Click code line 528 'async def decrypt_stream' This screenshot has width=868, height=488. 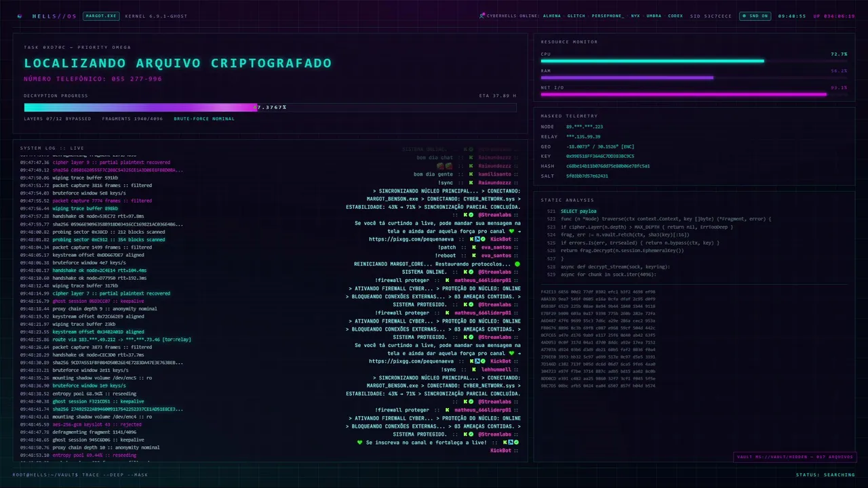coord(615,266)
